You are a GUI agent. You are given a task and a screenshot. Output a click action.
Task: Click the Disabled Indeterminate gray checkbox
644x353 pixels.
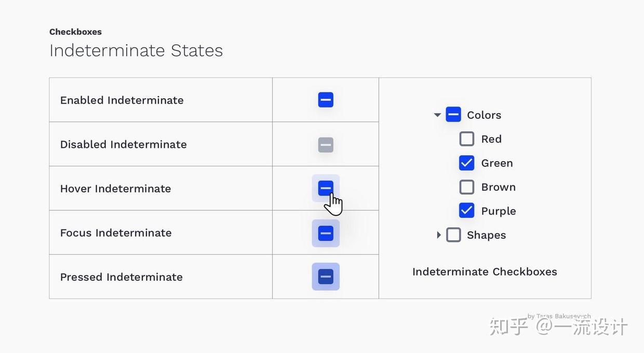pyautogui.click(x=326, y=145)
